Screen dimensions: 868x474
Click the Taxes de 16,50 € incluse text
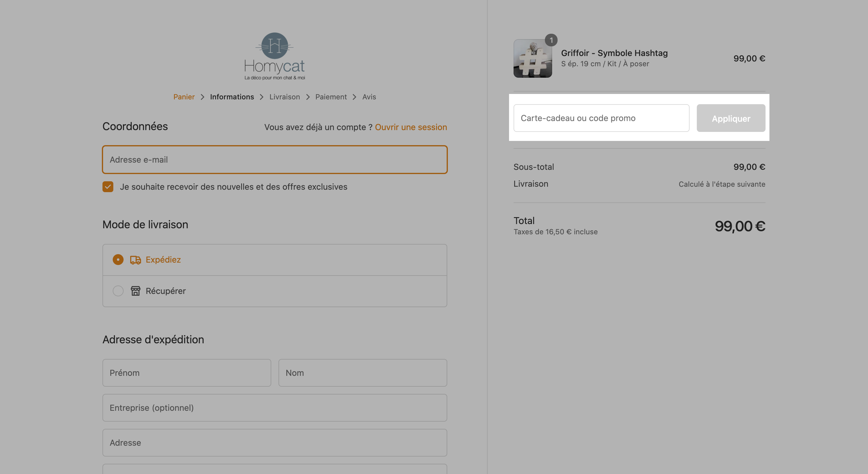[555, 232]
